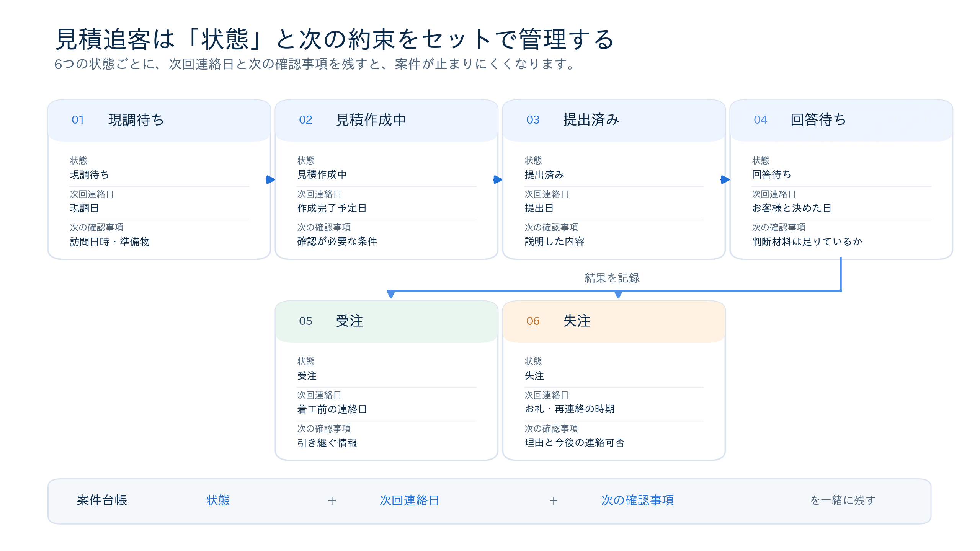Click the value 作成完了予定日

(x=332, y=208)
